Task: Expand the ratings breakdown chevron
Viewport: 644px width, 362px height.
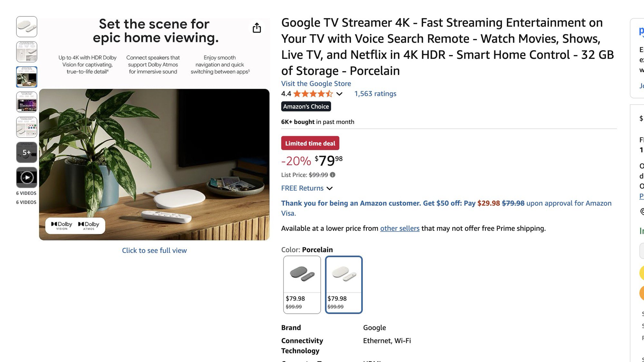Action: [x=339, y=94]
